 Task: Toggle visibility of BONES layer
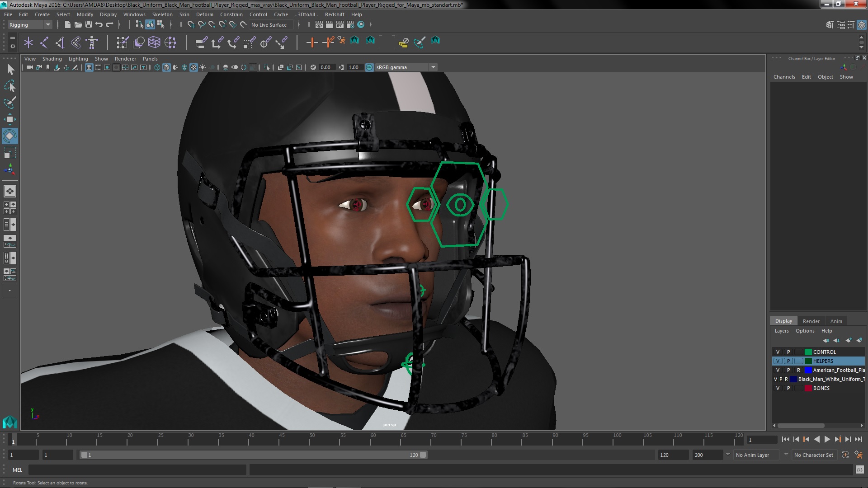tap(778, 388)
